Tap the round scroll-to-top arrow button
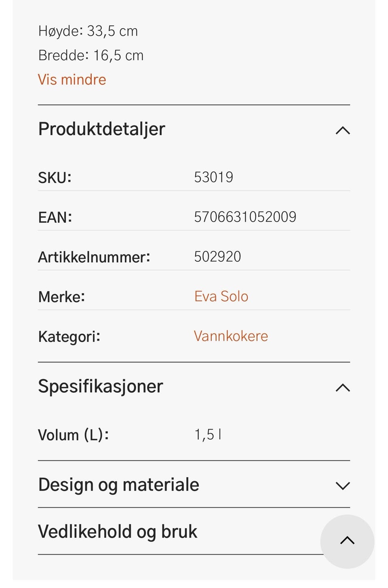This screenshot has height=588, width=388. (347, 541)
